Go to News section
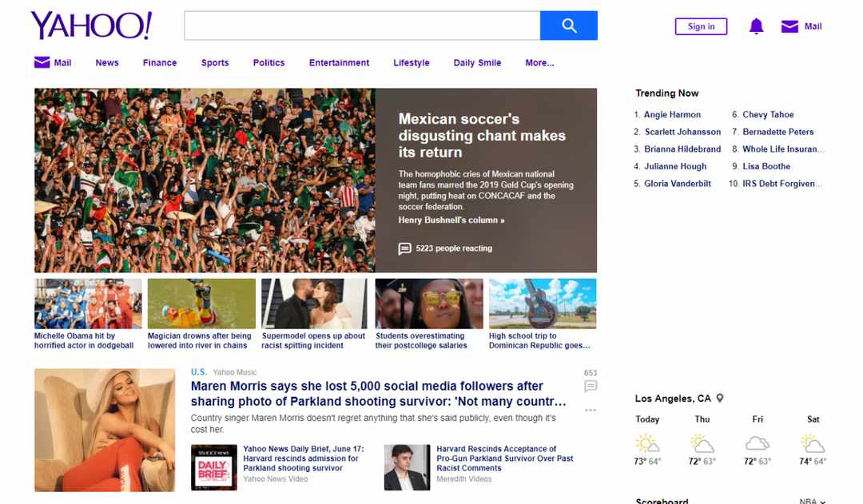The image size is (863, 504). pyautogui.click(x=107, y=63)
